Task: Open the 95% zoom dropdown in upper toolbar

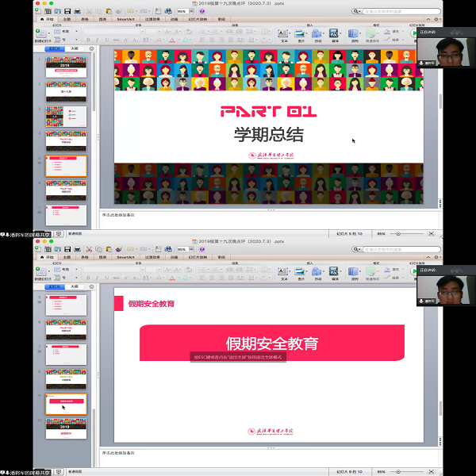Action: (183, 11)
